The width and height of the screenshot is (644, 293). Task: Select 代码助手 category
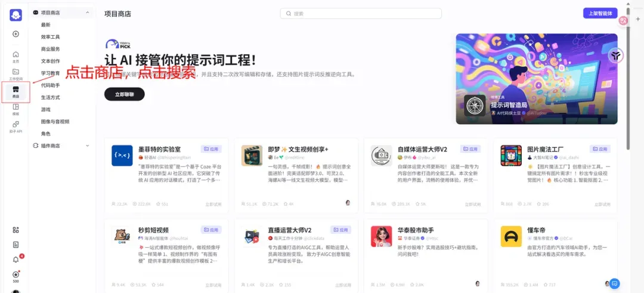(51, 85)
